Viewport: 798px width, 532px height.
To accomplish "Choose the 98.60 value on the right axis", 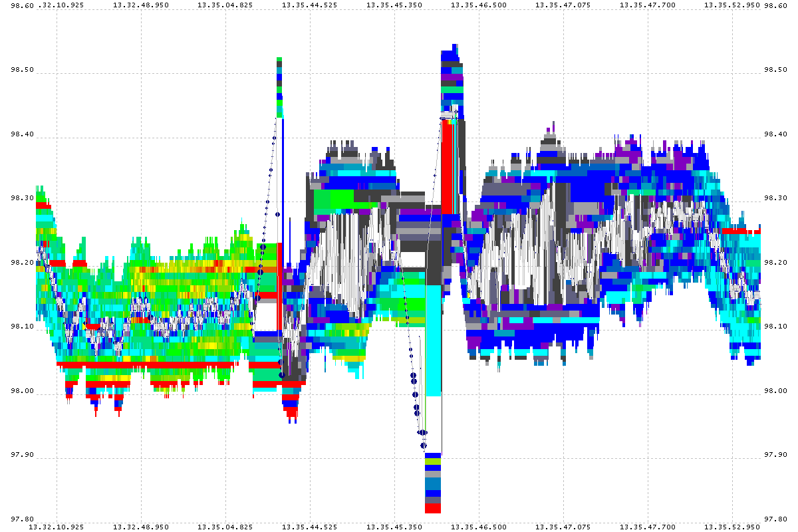I will coord(775,5).
